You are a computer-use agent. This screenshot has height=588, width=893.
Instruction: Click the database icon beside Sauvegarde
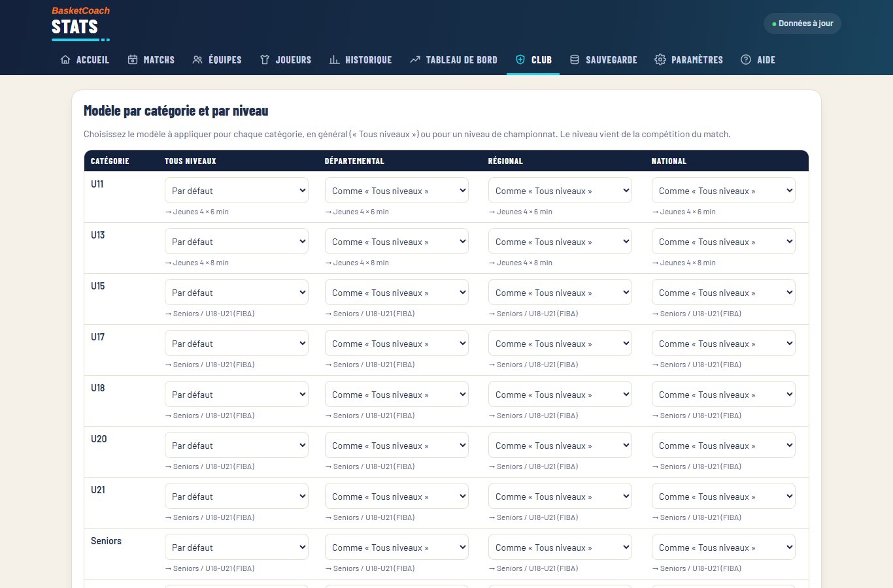click(x=575, y=59)
